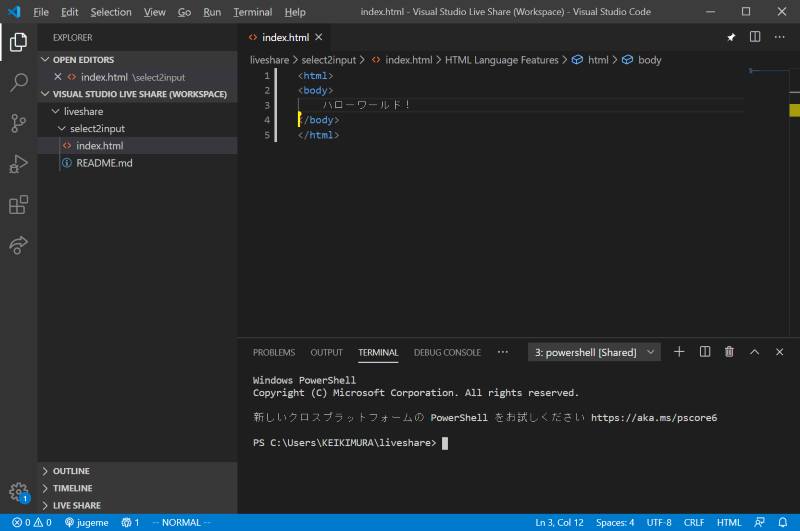Select index.html in the file tree
800x531 pixels.
pyautogui.click(x=138, y=145)
